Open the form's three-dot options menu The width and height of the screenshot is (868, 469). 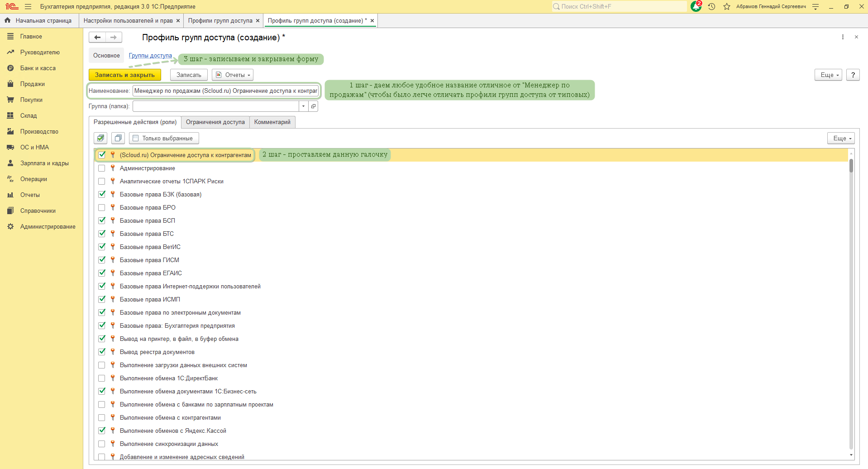tap(843, 37)
